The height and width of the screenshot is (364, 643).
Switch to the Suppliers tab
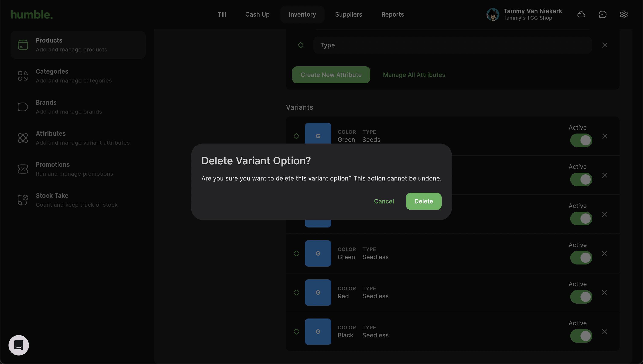coord(349,14)
